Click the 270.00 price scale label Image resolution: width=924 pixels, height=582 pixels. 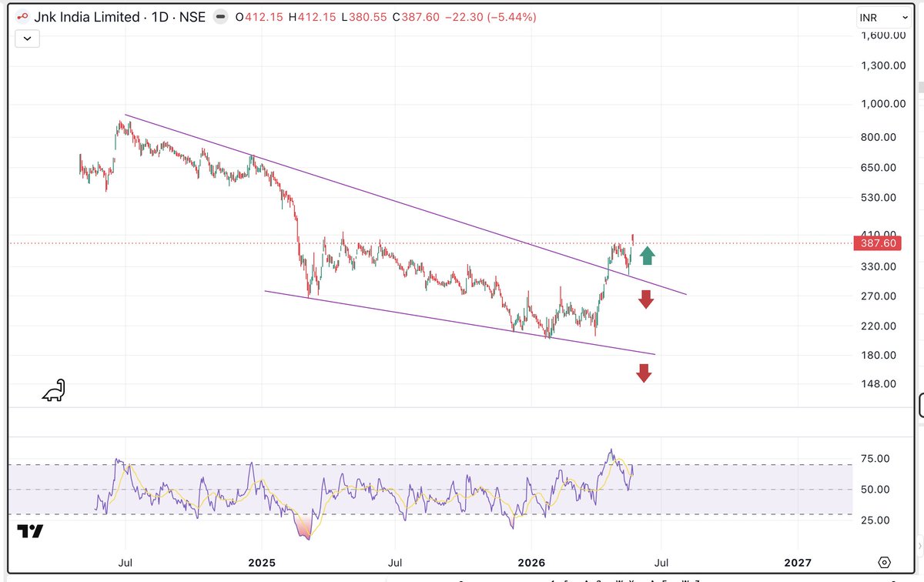(x=879, y=296)
